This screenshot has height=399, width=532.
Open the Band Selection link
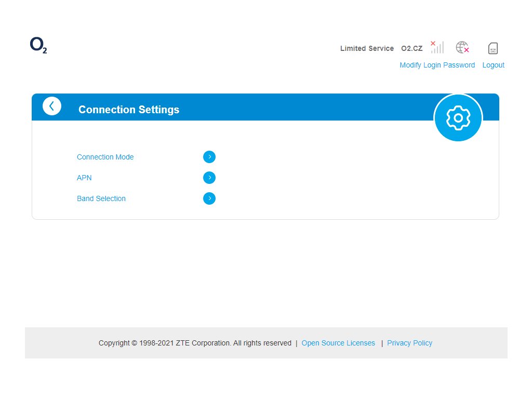coord(101,198)
